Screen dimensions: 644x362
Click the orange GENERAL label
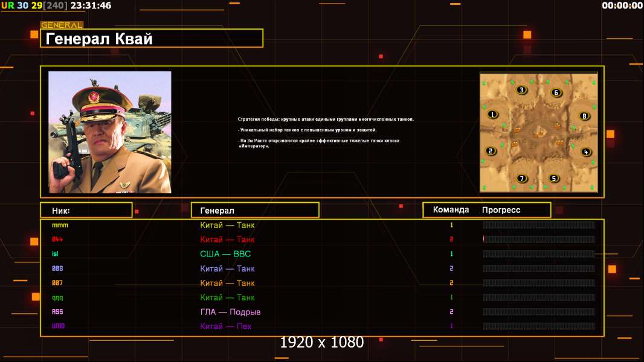coord(62,25)
